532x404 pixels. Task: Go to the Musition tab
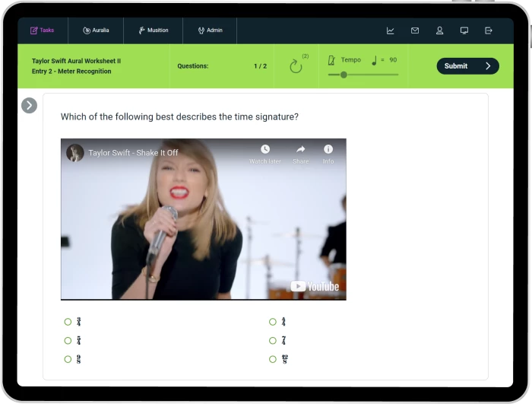coord(153,30)
